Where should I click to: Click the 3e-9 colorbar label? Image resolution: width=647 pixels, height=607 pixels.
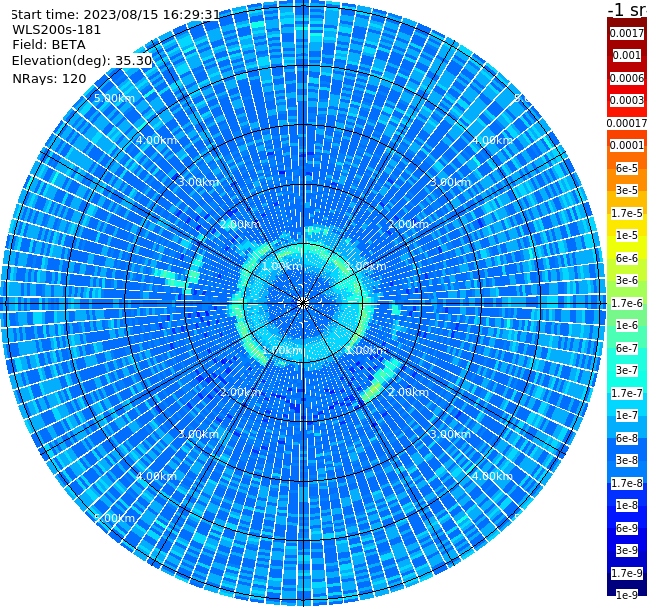pyautogui.click(x=627, y=550)
